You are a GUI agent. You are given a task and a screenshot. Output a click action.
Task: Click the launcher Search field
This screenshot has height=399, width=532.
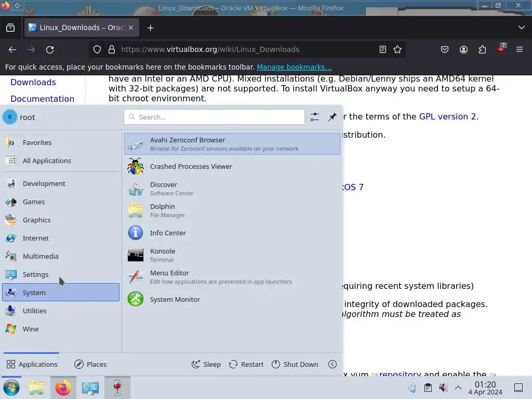pyautogui.click(x=214, y=117)
